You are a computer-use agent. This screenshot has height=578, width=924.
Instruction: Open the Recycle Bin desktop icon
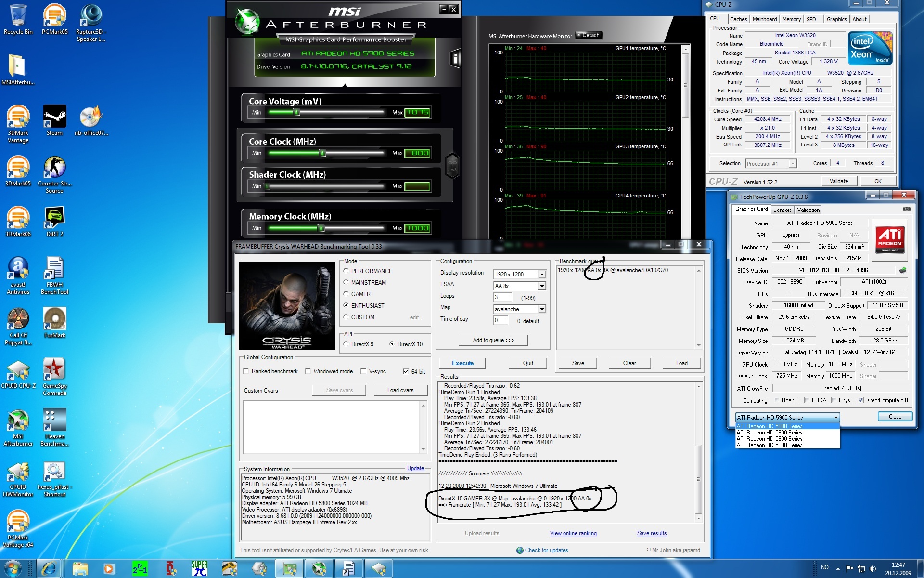[18, 19]
